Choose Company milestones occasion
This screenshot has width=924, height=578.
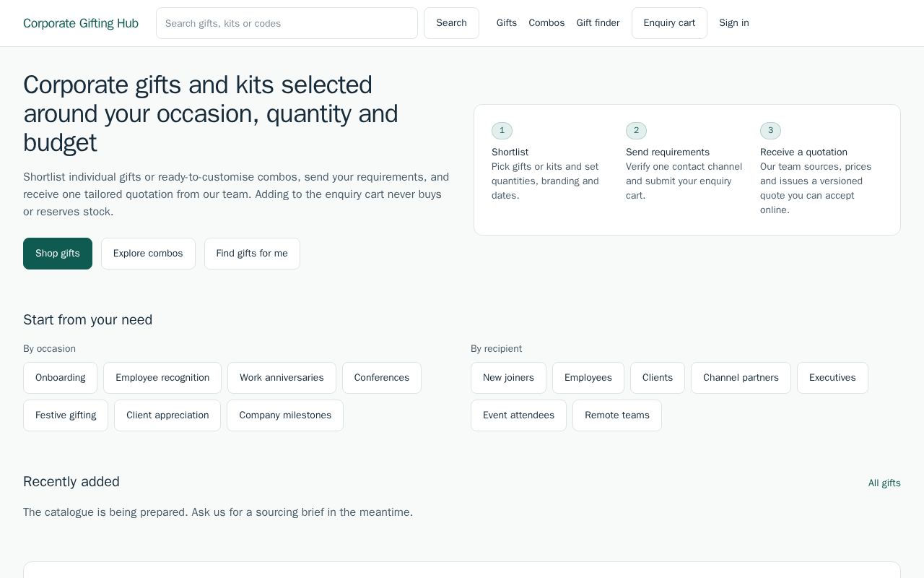click(x=285, y=415)
